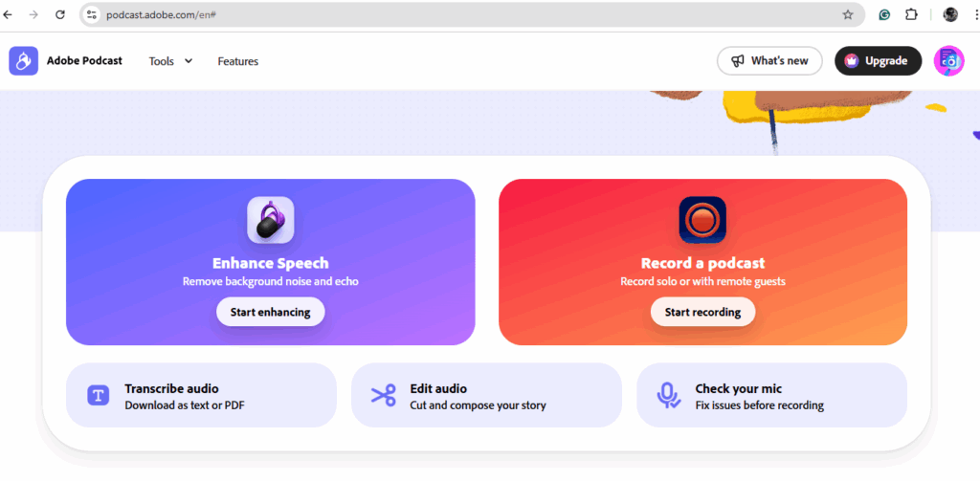
Task: Open the Features menu item
Action: click(x=238, y=61)
